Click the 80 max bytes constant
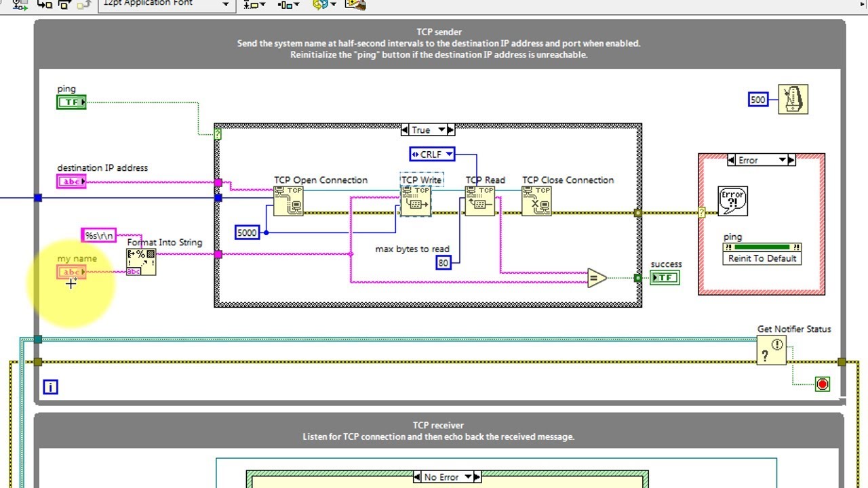868x488 pixels. (x=443, y=262)
